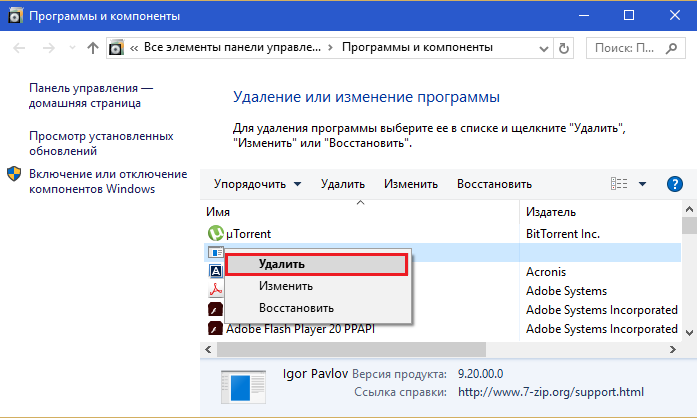
Task: Open View installed updates link
Action: point(101,143)
